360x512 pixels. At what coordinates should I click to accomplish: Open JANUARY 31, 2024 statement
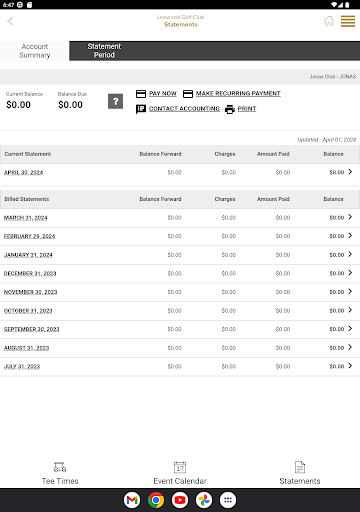point(28,255)
